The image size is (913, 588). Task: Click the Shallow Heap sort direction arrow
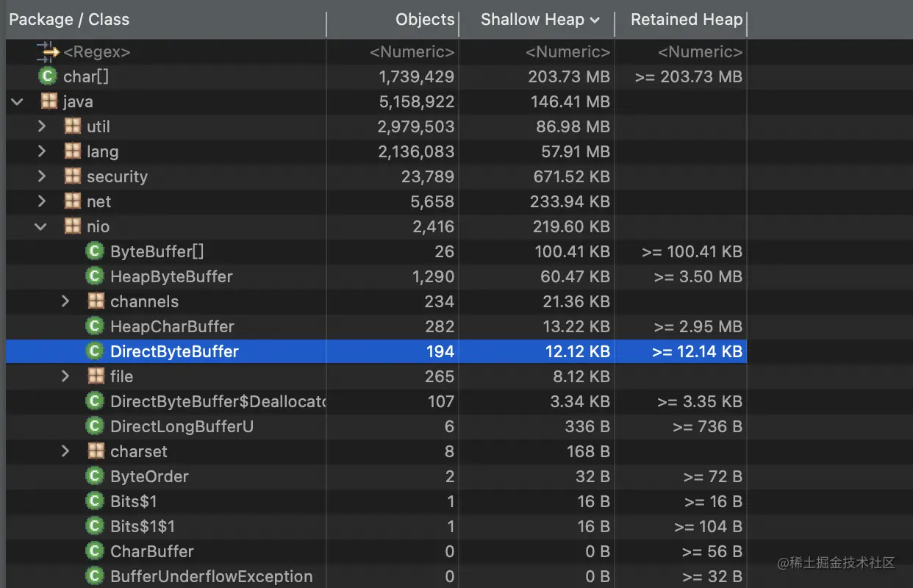[595, 21]
